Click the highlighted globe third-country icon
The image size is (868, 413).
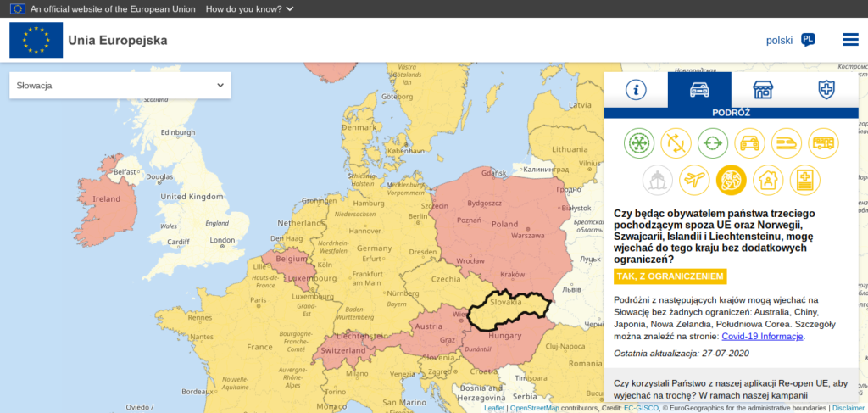point(731,180)
